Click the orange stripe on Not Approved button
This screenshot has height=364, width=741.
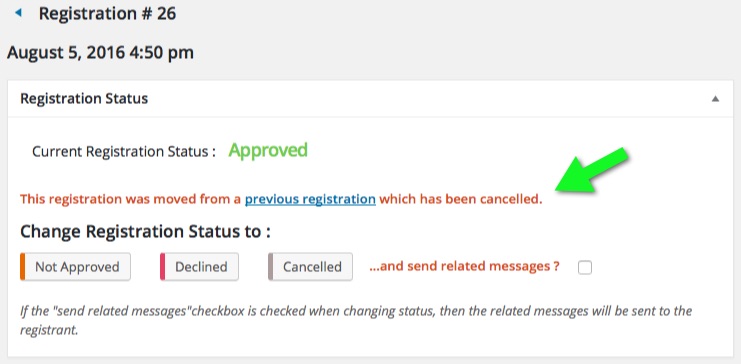22,267
